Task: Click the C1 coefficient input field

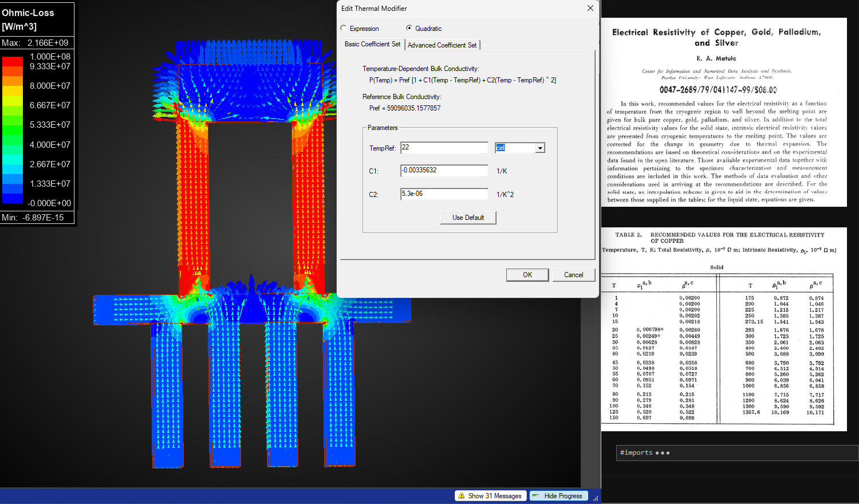Action: pos(444,171)
